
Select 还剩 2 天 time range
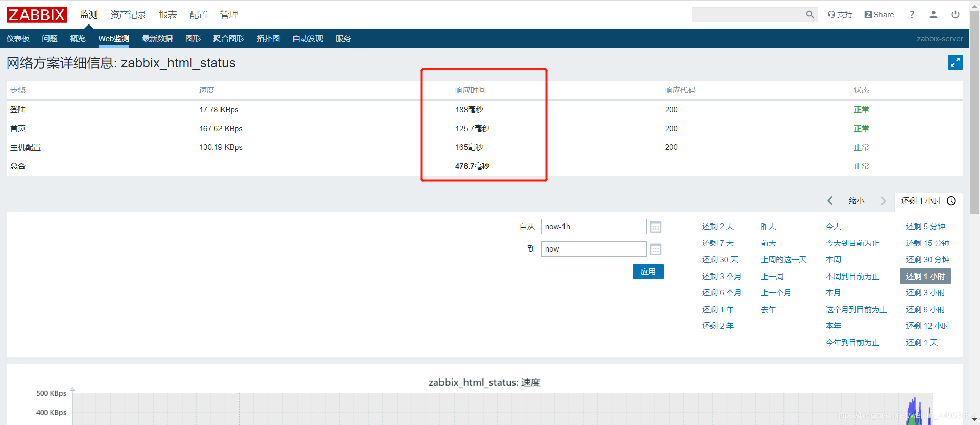coord(718,227)
